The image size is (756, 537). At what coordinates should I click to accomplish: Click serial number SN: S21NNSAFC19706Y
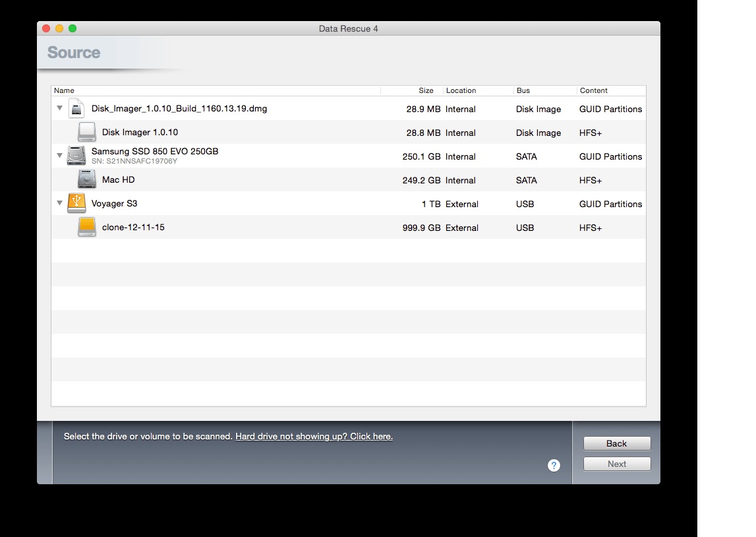tap(134, 161)
